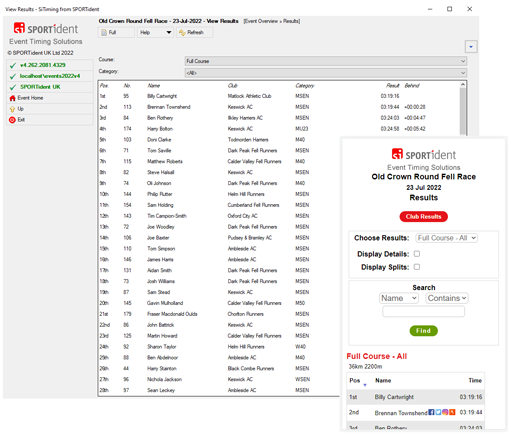Viewport: 510px width, 435px height.
Task: Click the results list scrollbar thumb
Action: click(463, 112)
